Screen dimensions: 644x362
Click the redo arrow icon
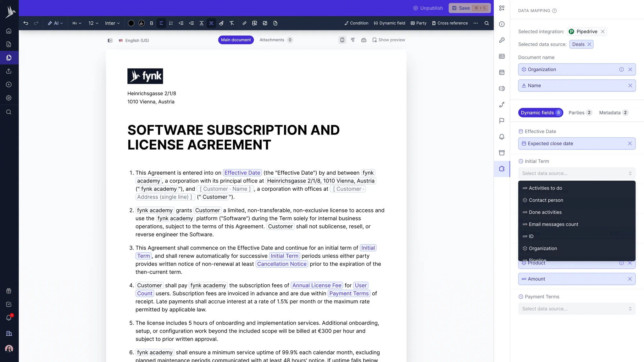pos(36,23)
